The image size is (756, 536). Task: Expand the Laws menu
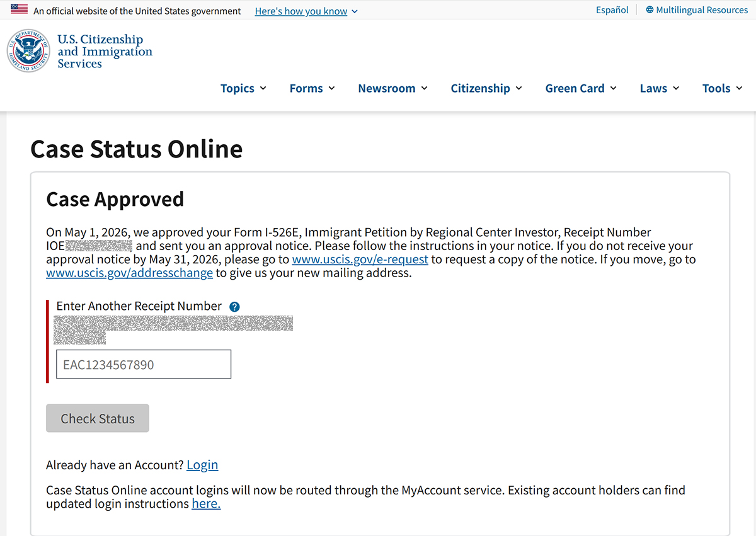[x=660, y=88]
